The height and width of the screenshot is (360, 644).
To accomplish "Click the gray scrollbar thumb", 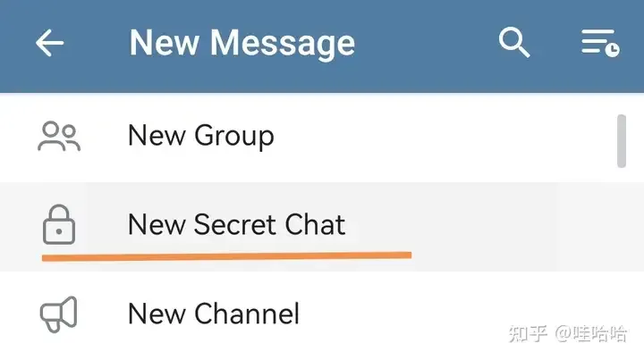I will pos(622,141).
